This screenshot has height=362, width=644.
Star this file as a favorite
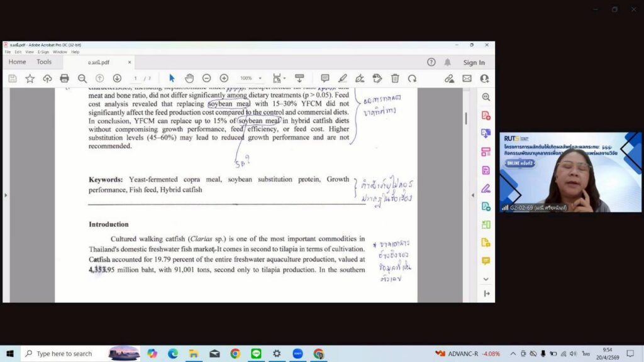30,79
